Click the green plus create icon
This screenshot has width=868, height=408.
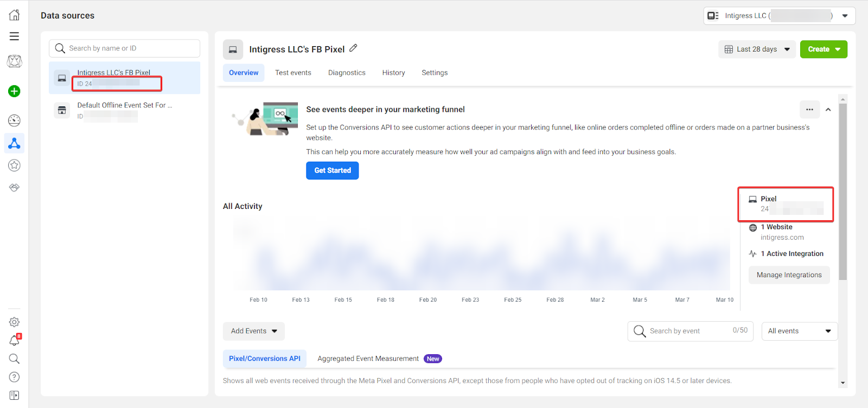[x=15, y=91]
